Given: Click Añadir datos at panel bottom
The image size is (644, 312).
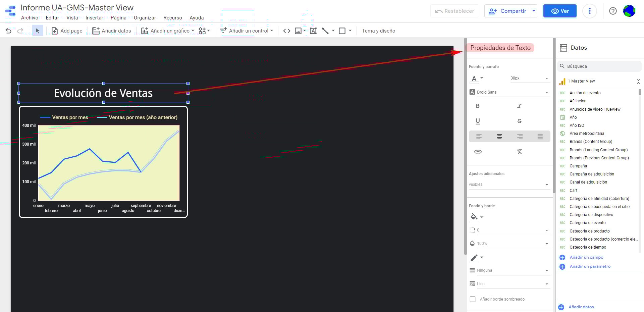Looking at the screenshot, I should 581,307.
